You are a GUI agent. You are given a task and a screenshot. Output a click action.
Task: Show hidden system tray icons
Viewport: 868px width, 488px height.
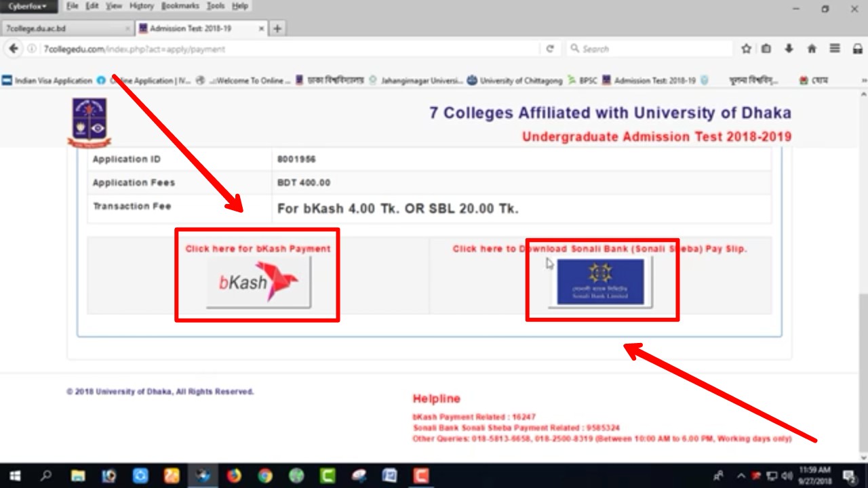pos(741,476)
